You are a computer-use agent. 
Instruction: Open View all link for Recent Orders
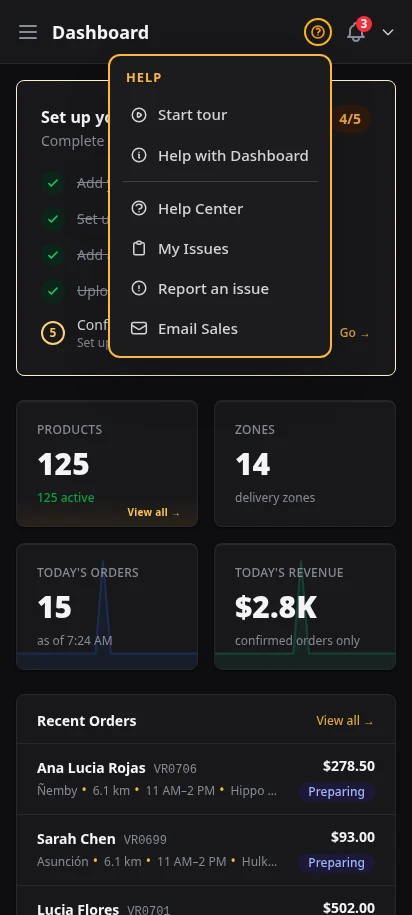[345, 721]
